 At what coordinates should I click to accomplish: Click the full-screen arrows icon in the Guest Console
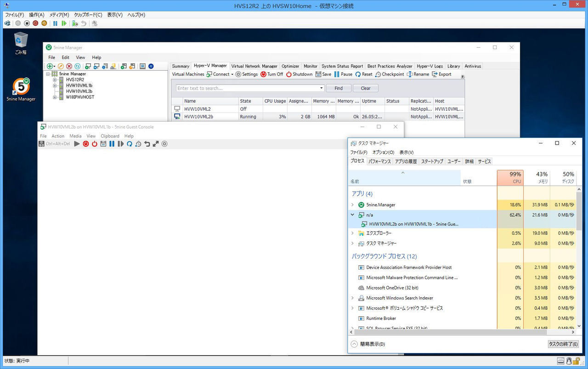[156, 144]
